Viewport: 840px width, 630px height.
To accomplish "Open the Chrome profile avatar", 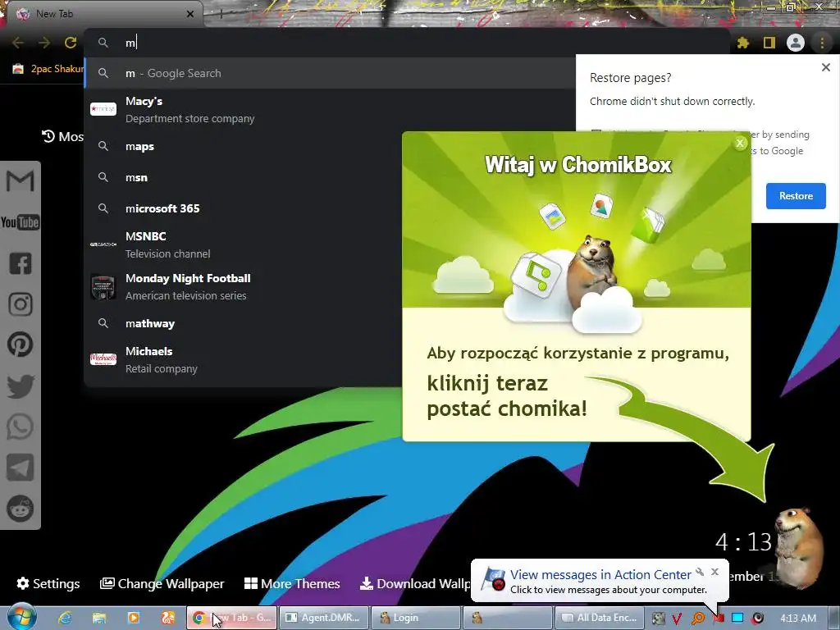I will [796, 43].
